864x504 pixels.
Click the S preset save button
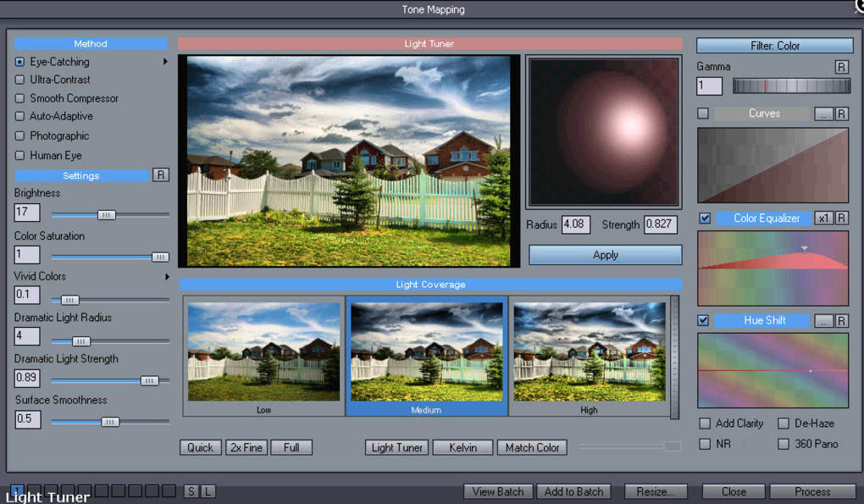pyautogui.click(x=191, y=491)
